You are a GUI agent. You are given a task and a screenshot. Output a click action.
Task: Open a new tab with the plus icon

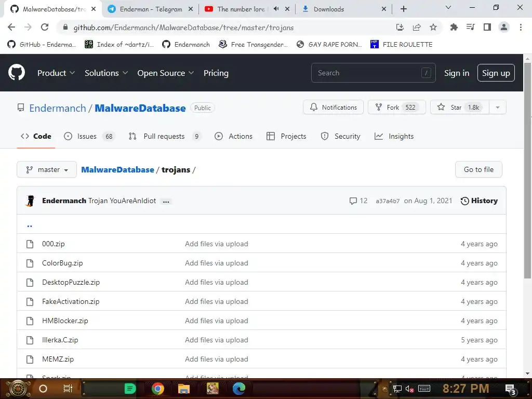[x=403, y=9]
